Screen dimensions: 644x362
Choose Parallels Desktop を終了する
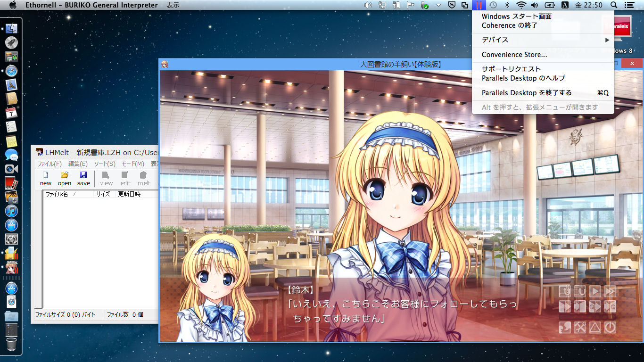(x=543, y=93)
